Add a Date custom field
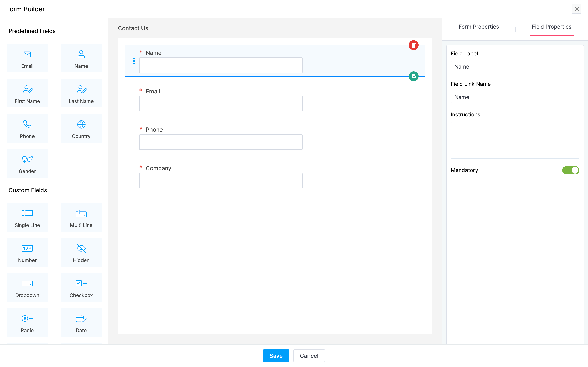Image resolution: width=588 pixels, height=367 pixels. point(81,323)
